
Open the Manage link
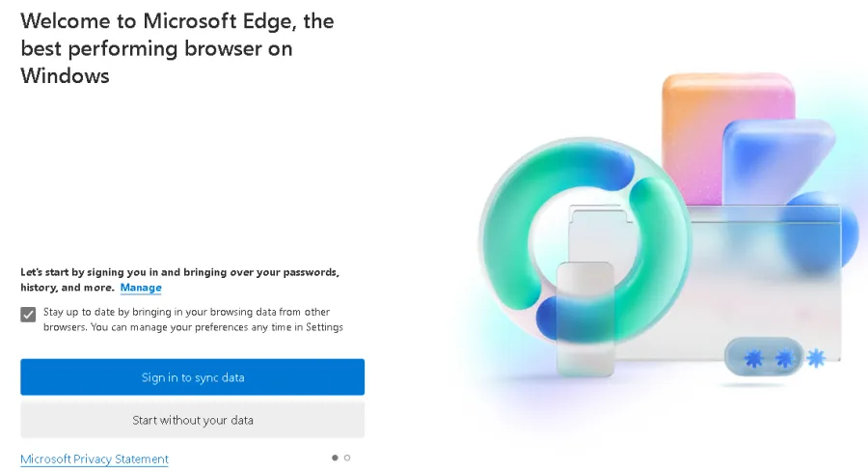pos(141,288)
